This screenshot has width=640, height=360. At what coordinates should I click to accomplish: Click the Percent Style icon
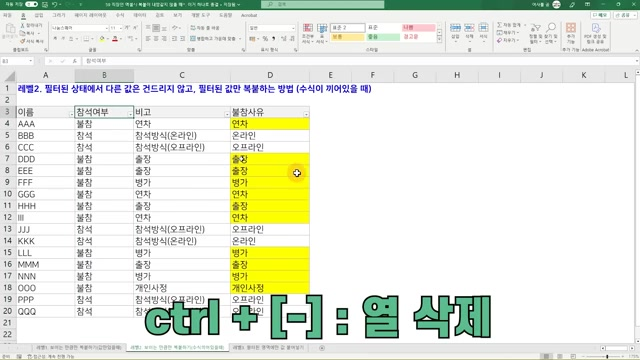pos(265,38)
